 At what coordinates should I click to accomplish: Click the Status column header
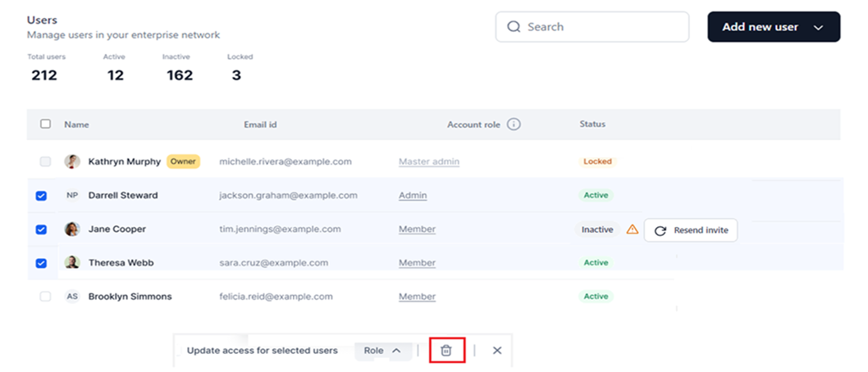592,124
